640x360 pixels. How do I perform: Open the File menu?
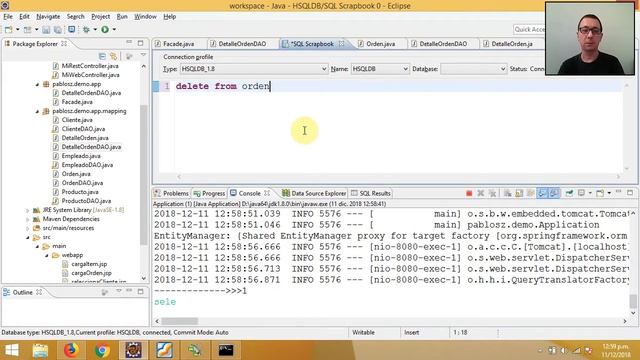click(8, 17)
